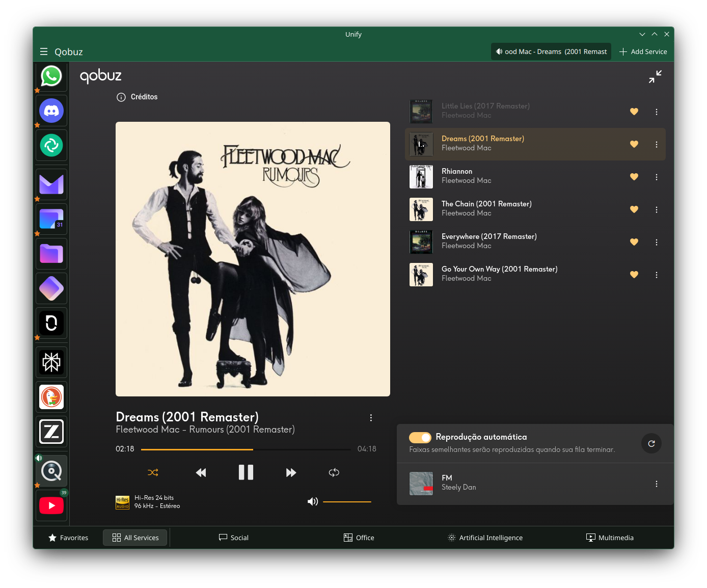The image size is (707, 588).
Task: Click the Rumours album cover art
Action: tap(253, 259)
